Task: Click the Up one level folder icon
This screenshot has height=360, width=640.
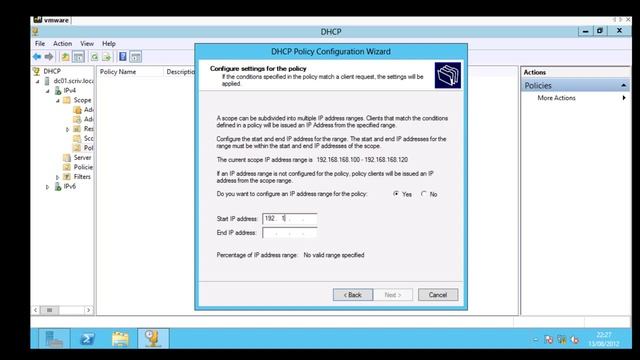Action: click(x=65, y=57)
